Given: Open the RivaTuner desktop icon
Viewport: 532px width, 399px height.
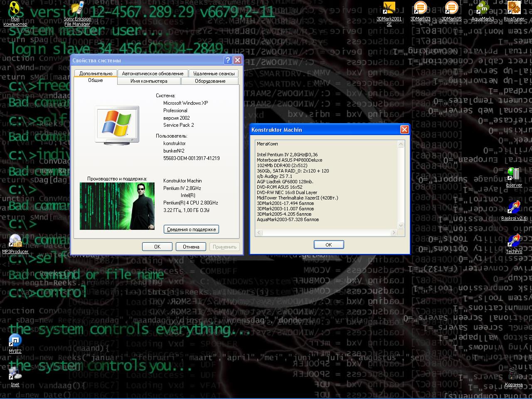Looking at the screenshot, I should click(x=514, y=8).
